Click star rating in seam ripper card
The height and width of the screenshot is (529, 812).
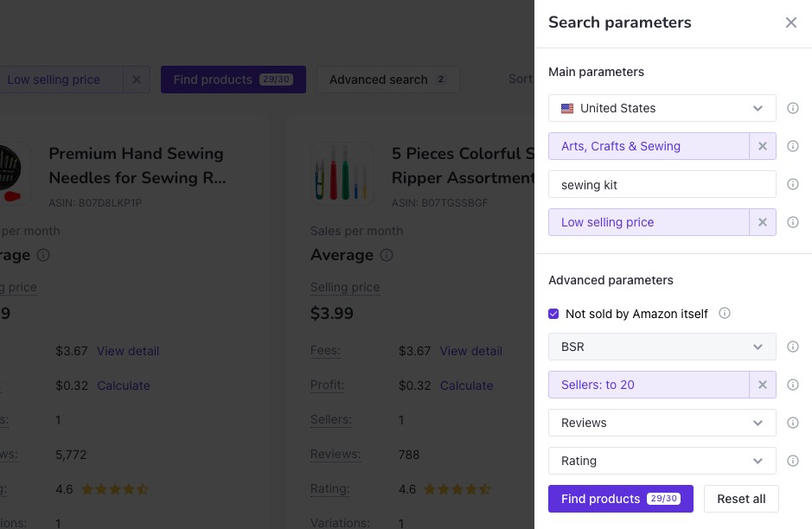point(457,489)
